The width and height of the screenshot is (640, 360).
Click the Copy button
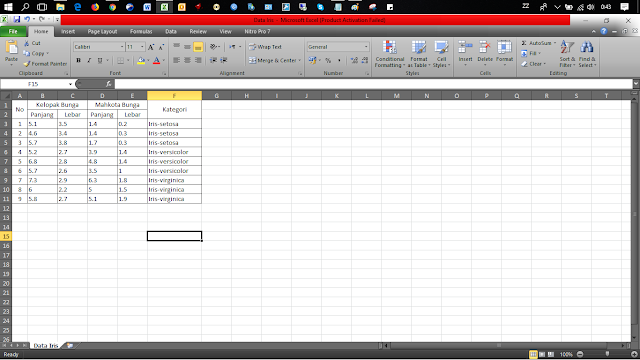(36, 53)
